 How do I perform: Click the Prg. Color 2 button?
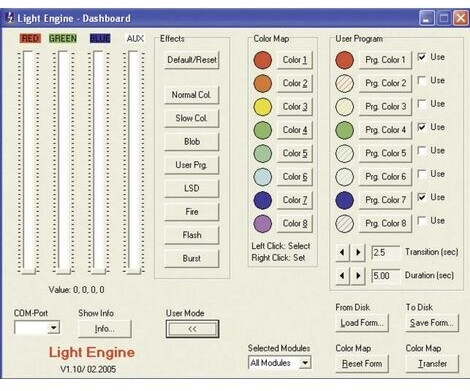pos(385,83)
